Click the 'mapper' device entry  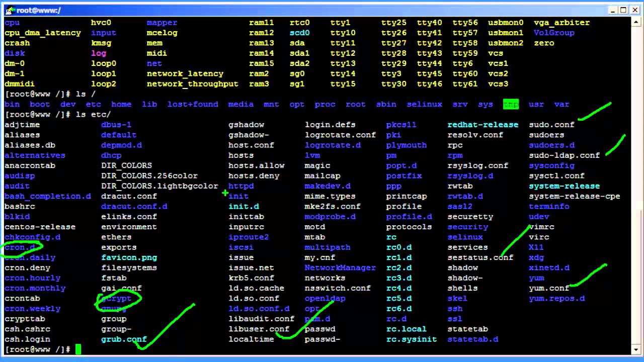click(162, 23)
